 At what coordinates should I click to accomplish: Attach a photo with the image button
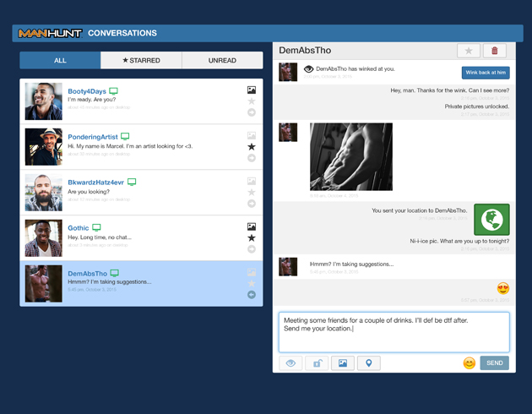343,363
